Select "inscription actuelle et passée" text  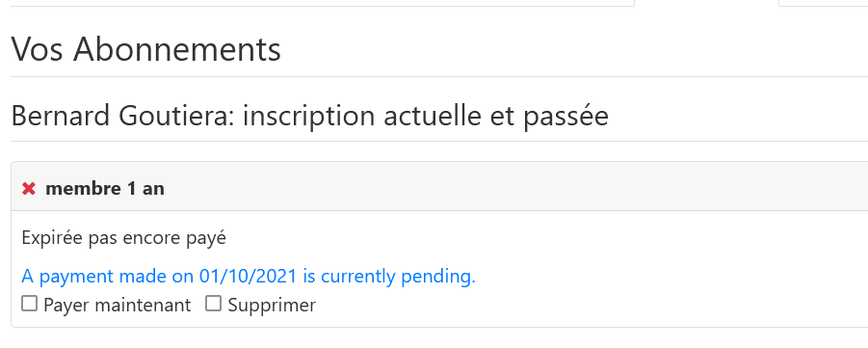[426, 116]
